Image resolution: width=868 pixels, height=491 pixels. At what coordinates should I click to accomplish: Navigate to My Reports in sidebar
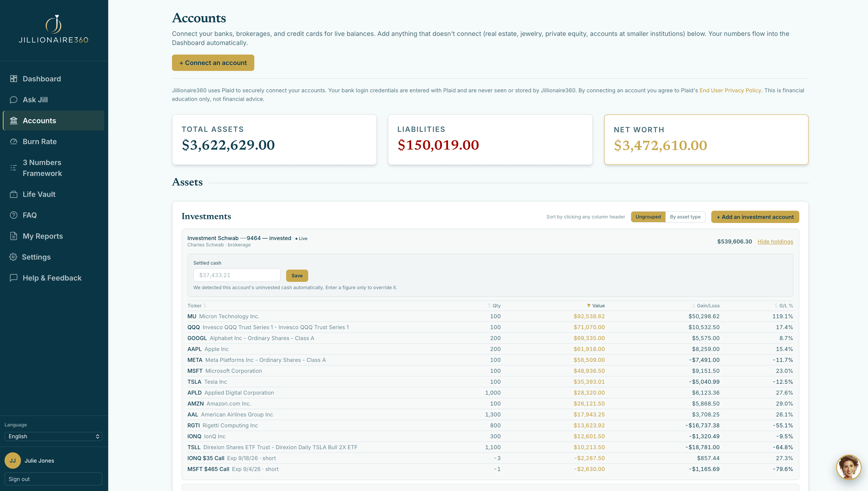(x=53, y=236)
